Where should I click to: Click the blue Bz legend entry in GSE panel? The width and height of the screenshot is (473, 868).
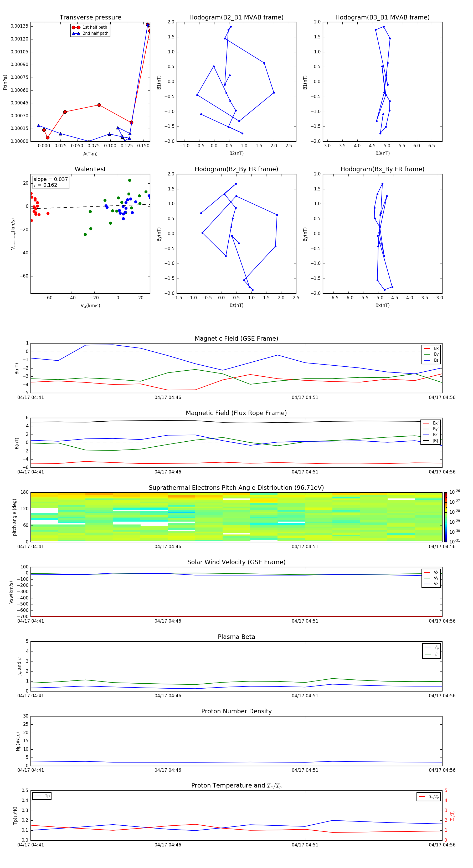[431, 360]
